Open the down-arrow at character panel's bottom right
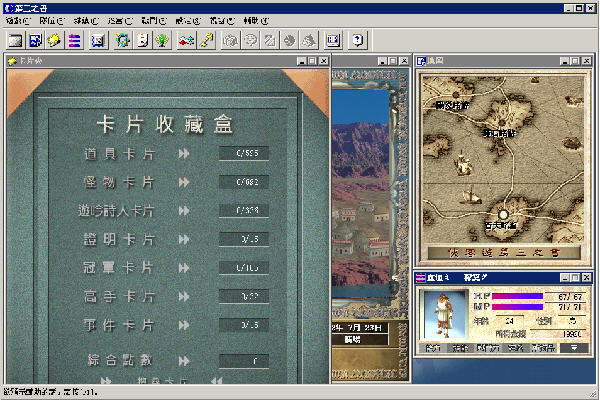Viewport: 600px width, 400px height. click(573, 348)
